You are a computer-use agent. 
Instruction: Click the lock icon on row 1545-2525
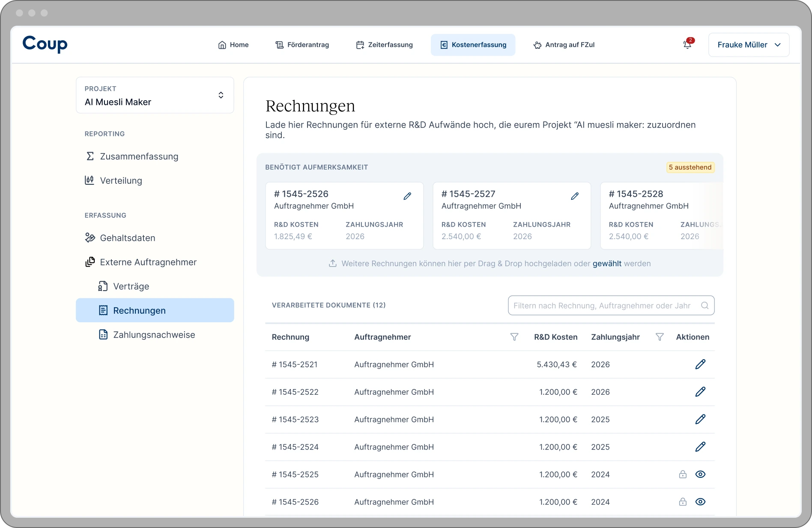point(683,474)
